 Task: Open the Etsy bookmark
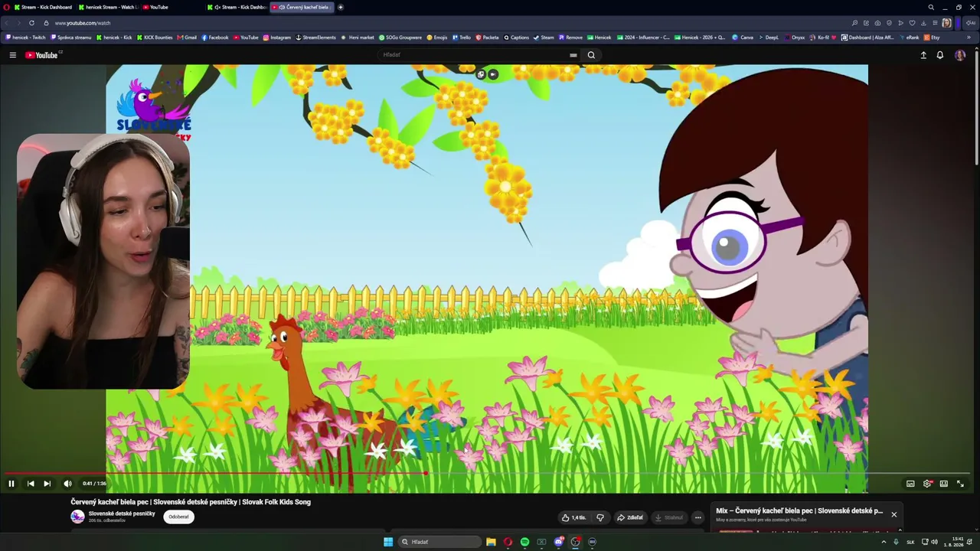point(932,37)
